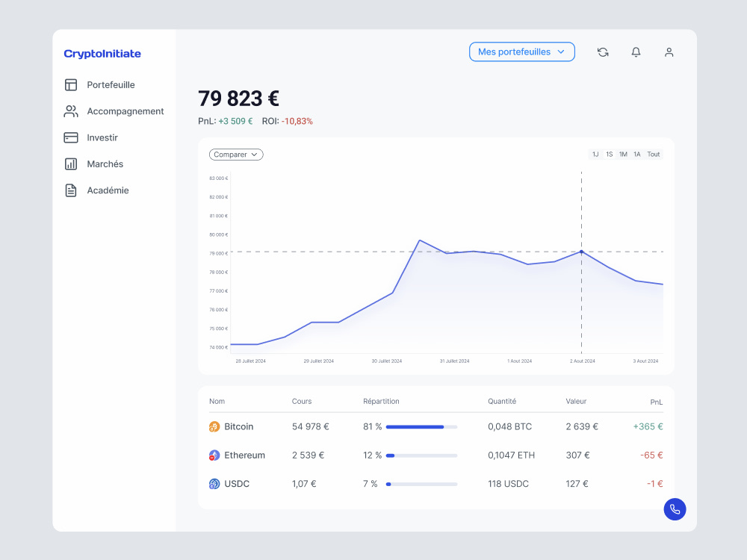Click the USDC row name
This screenshot has height=560, width=747.
pyautogui.click(x=237, y=484)
